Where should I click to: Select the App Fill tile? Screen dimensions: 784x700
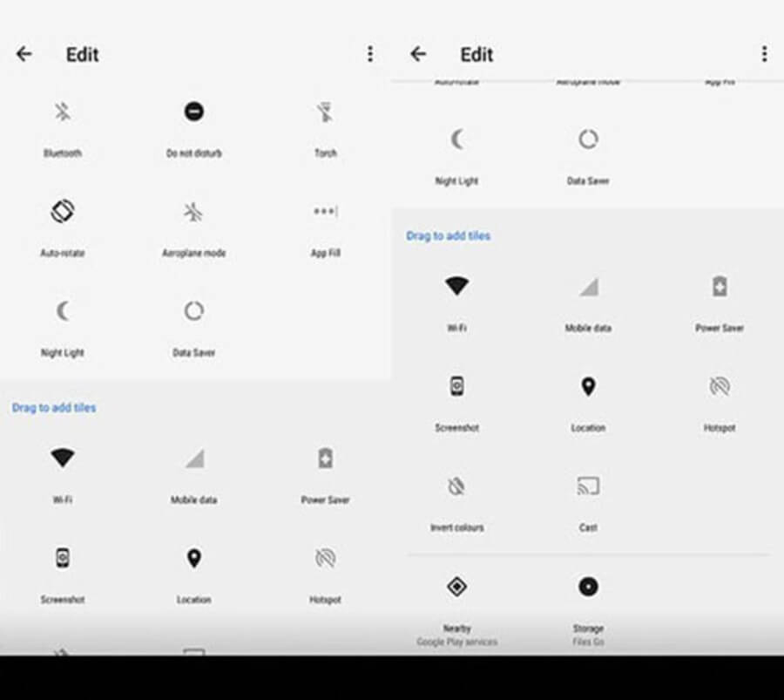tap(325, 212)
